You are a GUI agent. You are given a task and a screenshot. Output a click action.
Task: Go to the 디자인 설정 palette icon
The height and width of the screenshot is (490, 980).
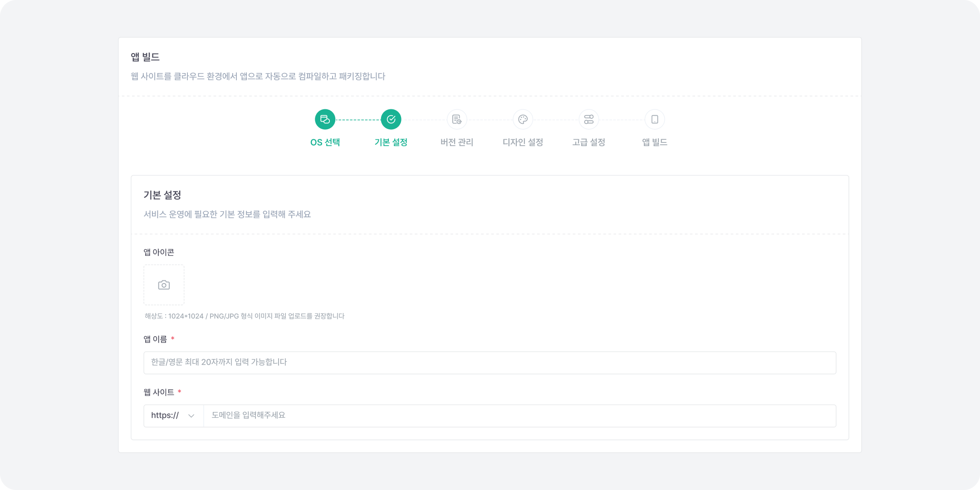[x=523, y=119]
